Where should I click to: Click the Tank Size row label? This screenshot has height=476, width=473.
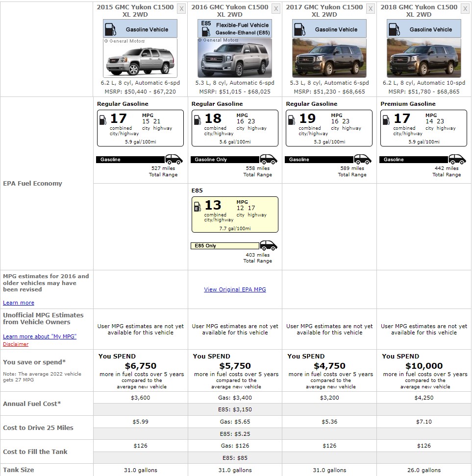19,470
